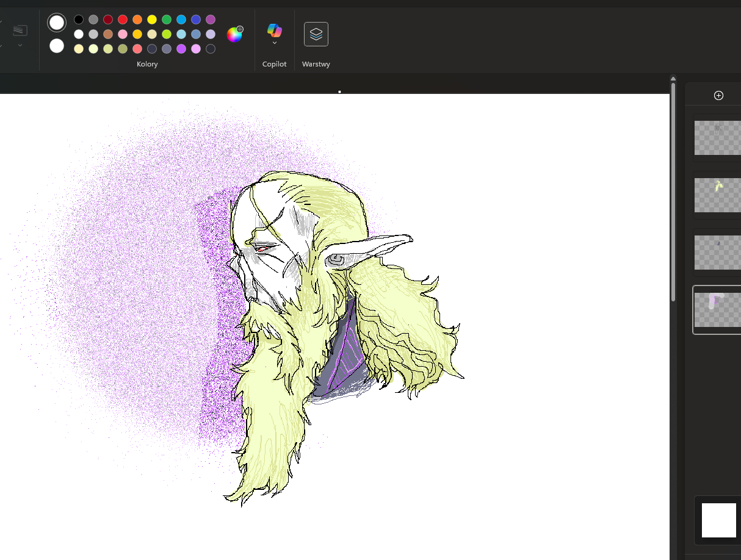Select active layer thumbnail with purple spray
This screenshot has height=560, width=741.
coord(718,310)
